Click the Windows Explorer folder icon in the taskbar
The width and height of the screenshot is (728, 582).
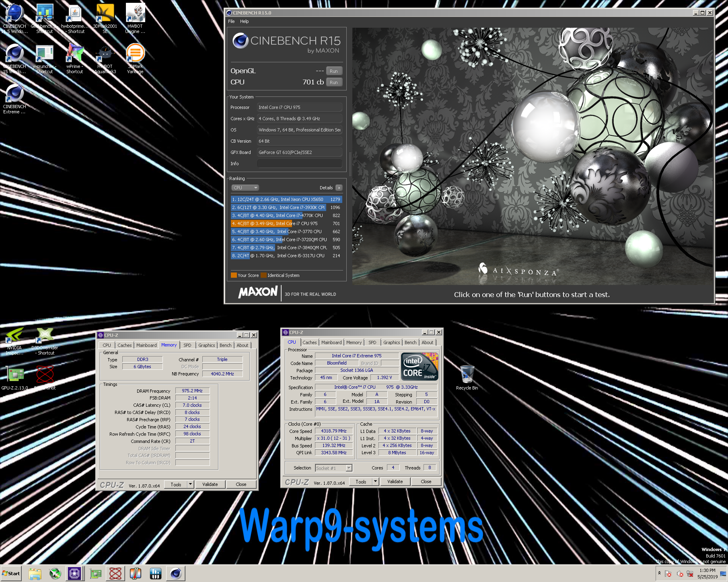coord(35,574)
